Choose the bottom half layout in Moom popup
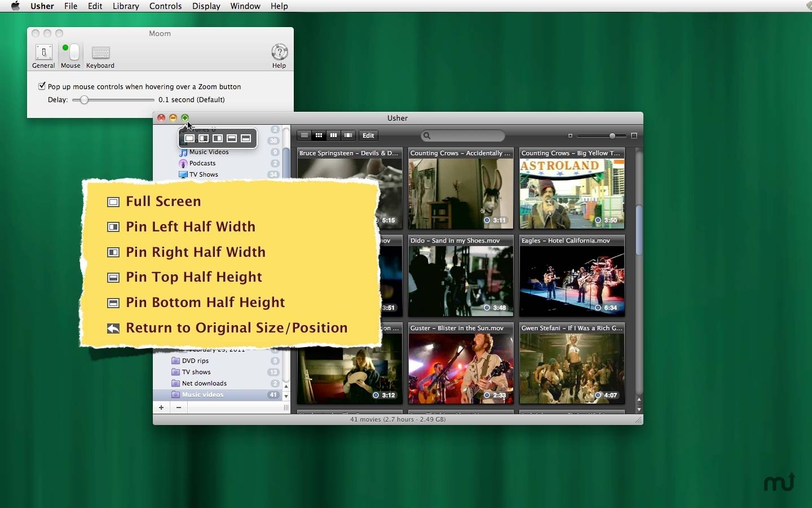 246,138
